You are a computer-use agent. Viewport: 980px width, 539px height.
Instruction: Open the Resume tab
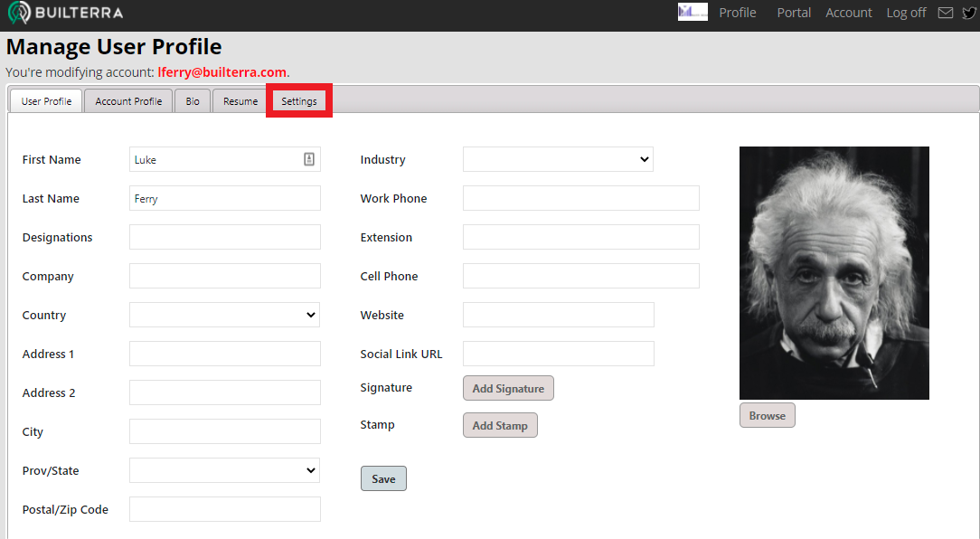pyautogui.click(x=240, y=101)
